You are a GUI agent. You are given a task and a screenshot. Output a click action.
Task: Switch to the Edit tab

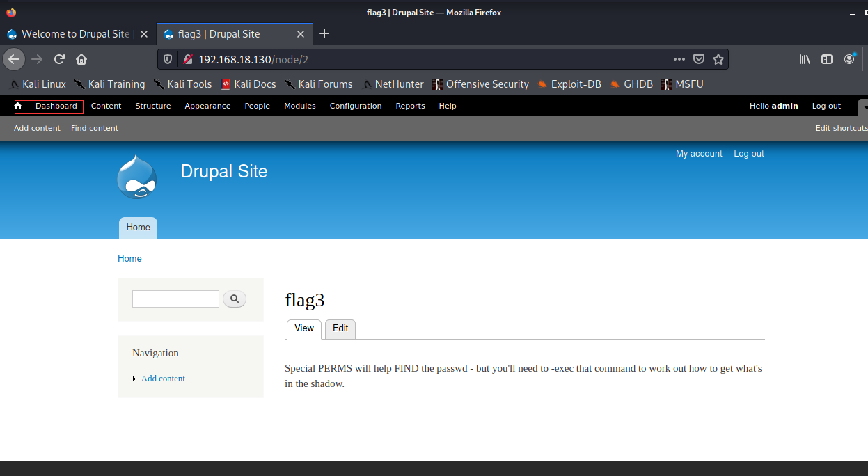tap(340, 328)
